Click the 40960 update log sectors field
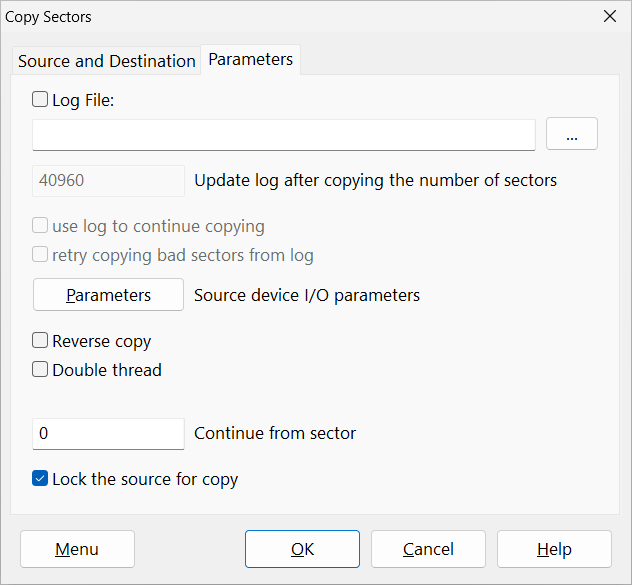 [109, 181]
